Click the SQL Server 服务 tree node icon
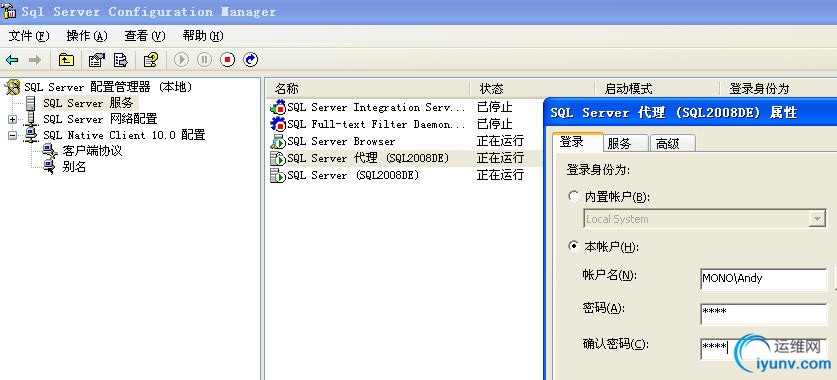Viewport: 837px width, 380px height. (x=31, y=103)
